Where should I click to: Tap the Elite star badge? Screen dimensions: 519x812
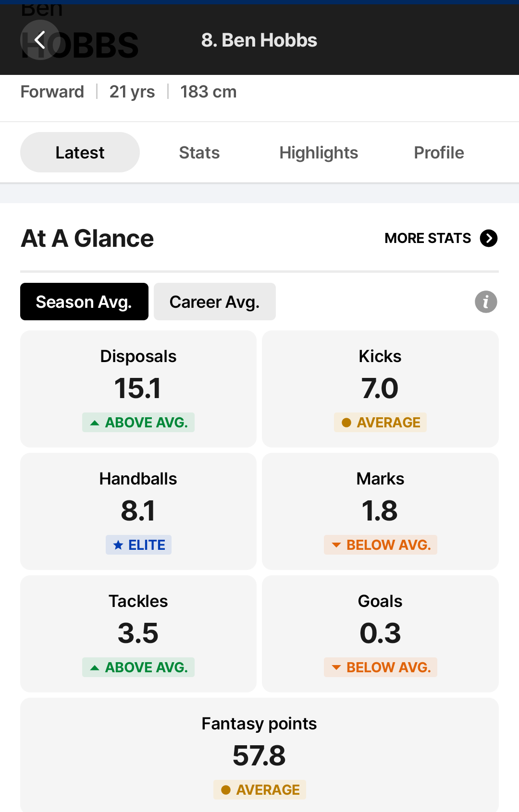coord(138,545)
